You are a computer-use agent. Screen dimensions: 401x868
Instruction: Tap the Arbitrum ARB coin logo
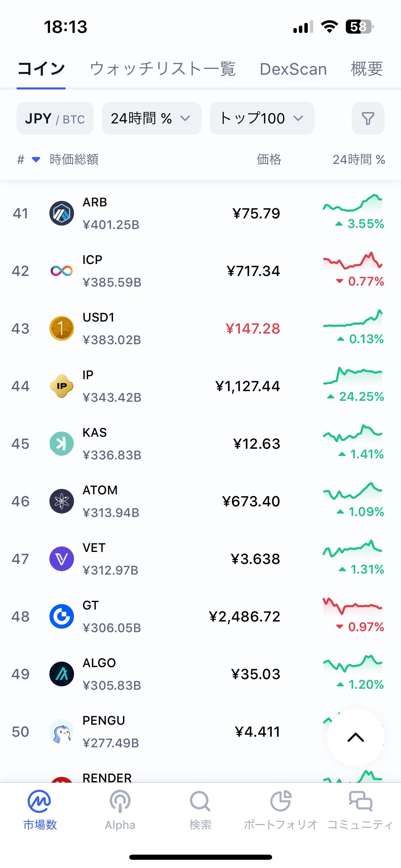click(x=62, y=213)
